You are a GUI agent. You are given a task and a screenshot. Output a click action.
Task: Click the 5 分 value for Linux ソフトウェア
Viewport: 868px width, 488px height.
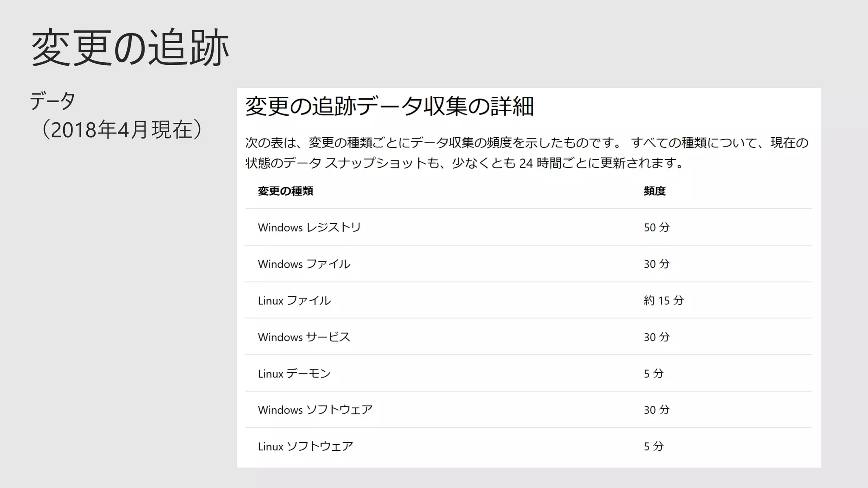point(653,446)
